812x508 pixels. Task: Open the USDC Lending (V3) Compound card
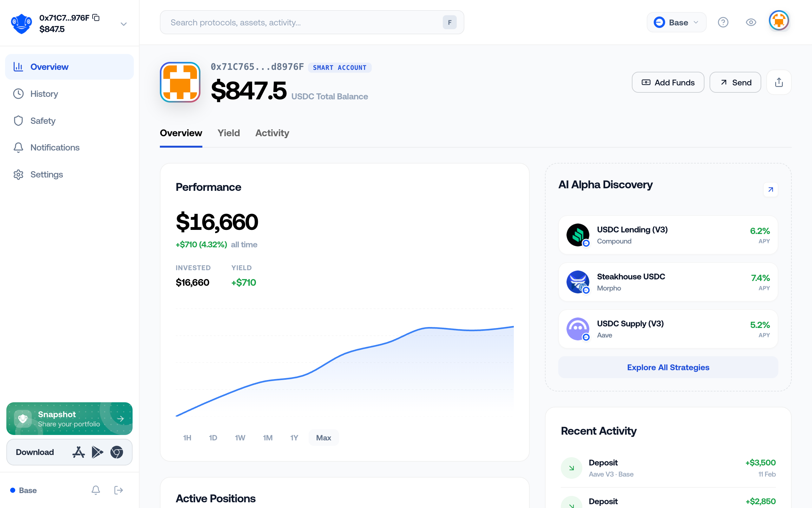click(668, 235)
